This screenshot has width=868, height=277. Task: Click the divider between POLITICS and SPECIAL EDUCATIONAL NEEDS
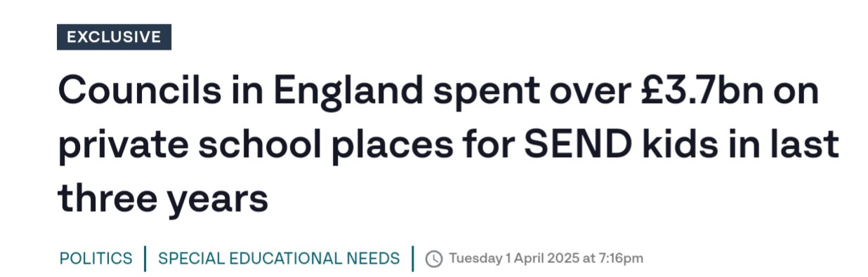click(145, 258)
